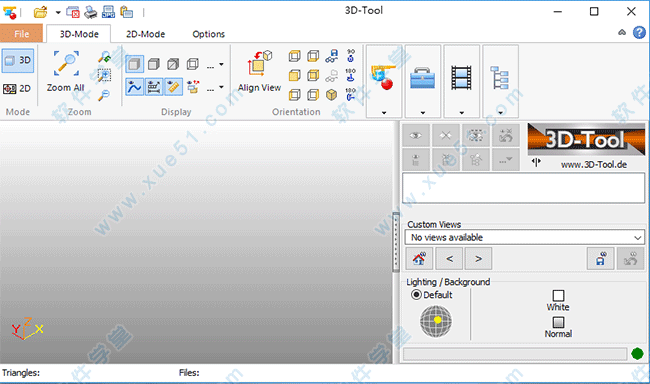Open the blue toolbox dropdown
Viewport: 650px width, 384px height.
(x=423, y=81)
